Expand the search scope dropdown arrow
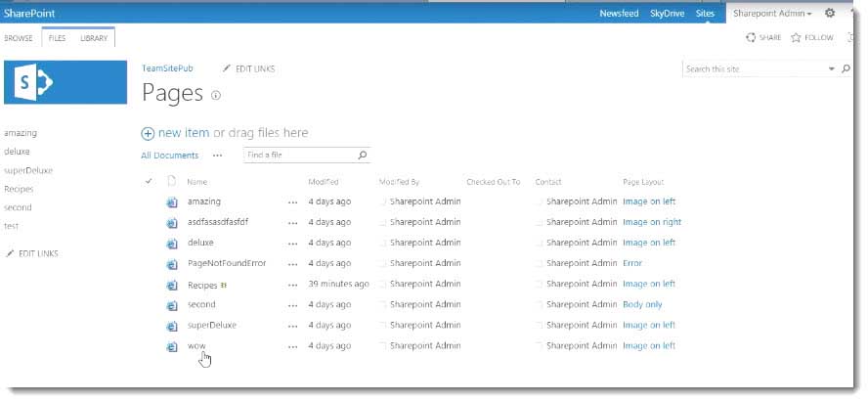The height and width of the screenshot is (402, 868). 831,69
